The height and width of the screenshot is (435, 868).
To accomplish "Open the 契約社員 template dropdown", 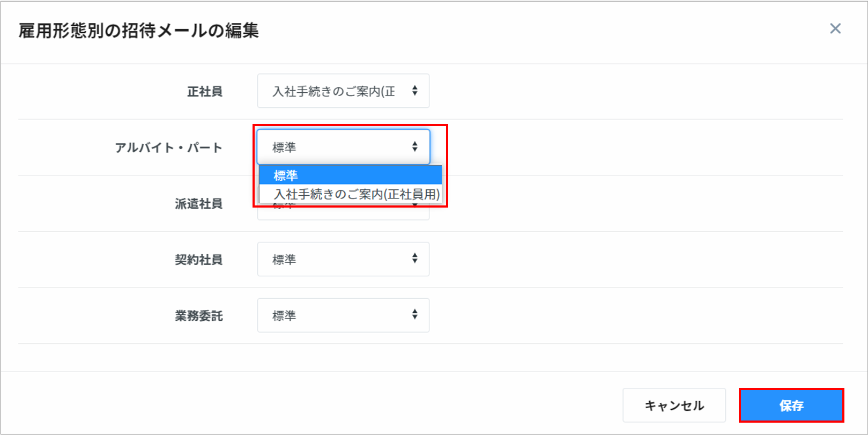I will click(x=343, y=259).
